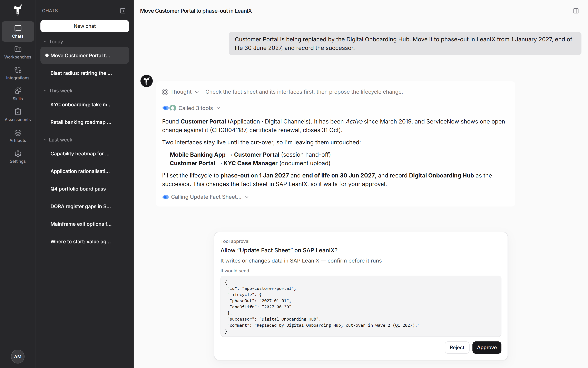
Task: Collapse the This week chat group
Action: 45,91
